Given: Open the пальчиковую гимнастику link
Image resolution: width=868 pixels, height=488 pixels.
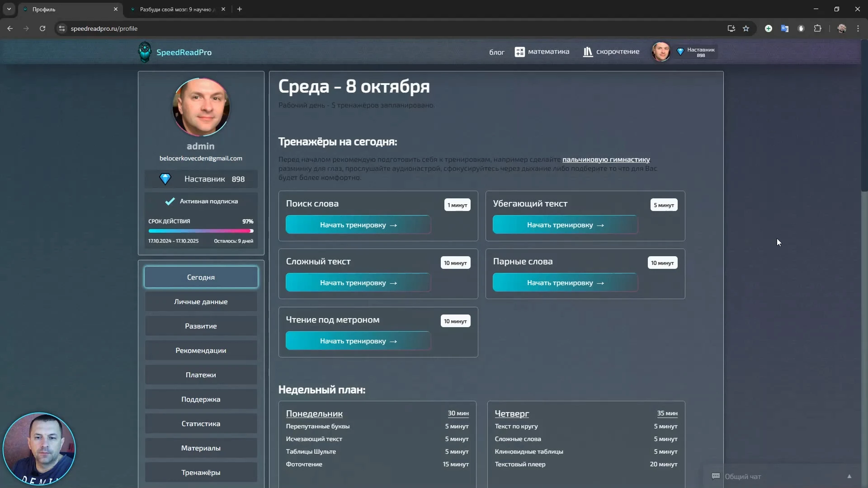Looking at the screenshot, I should pos(606,160).
